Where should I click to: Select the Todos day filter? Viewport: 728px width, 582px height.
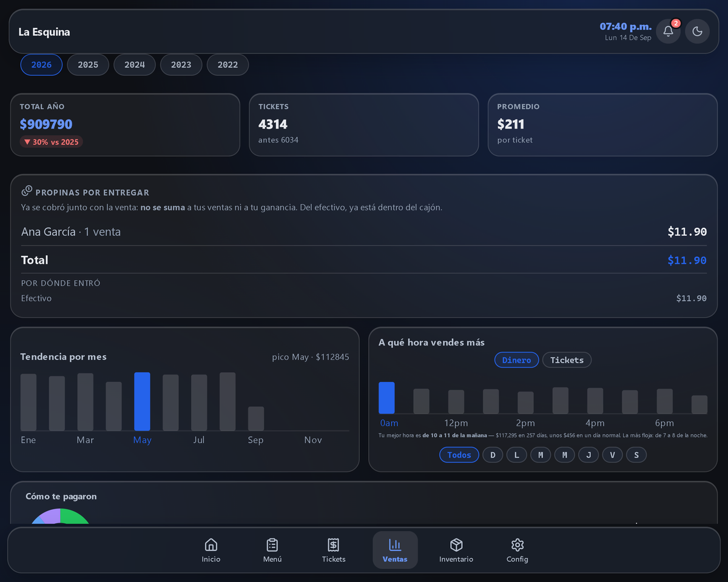(459, 455)
